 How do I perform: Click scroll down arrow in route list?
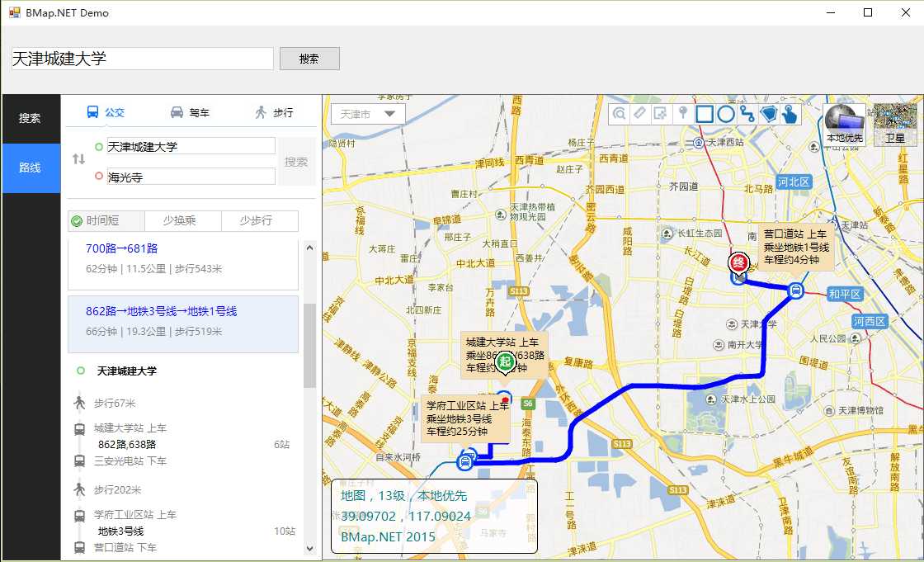point(310,549)
